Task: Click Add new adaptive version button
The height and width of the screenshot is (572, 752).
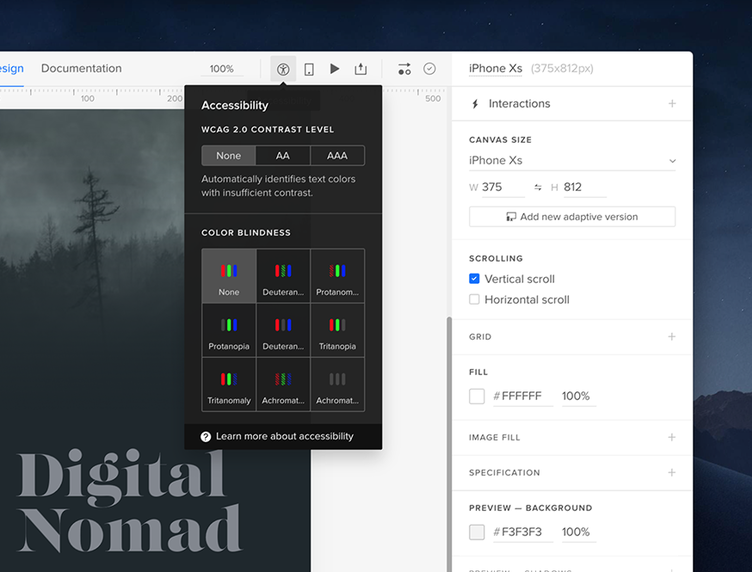Action: pos(572,217)
